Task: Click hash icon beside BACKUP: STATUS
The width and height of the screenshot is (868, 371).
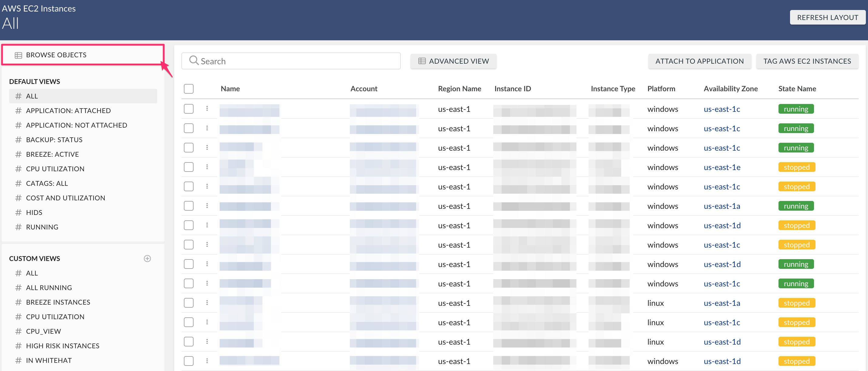Action: pyautogui.click(x=19, y=140)
